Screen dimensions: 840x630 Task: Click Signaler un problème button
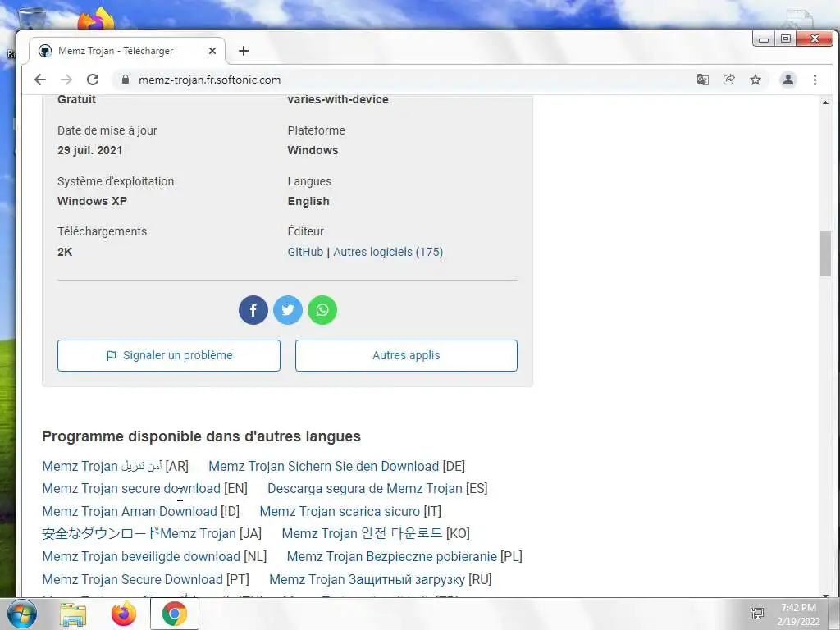pos(169,356)
